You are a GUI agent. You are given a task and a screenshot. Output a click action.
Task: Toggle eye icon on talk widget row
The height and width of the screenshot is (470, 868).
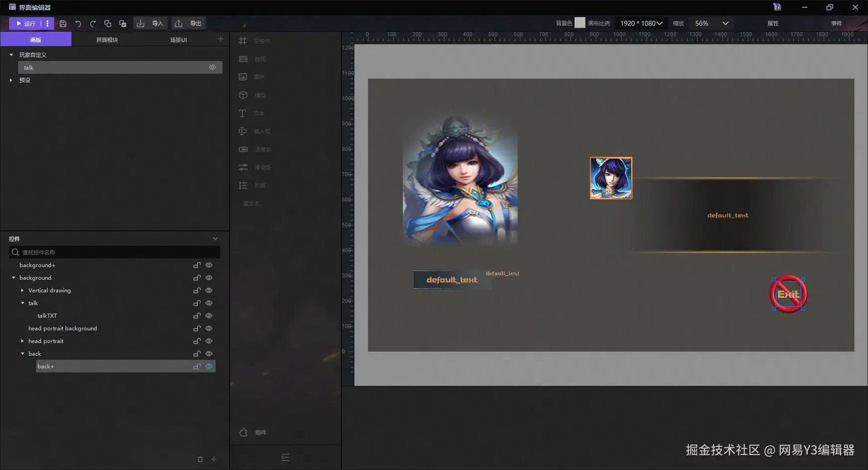[x=209, y=303]
